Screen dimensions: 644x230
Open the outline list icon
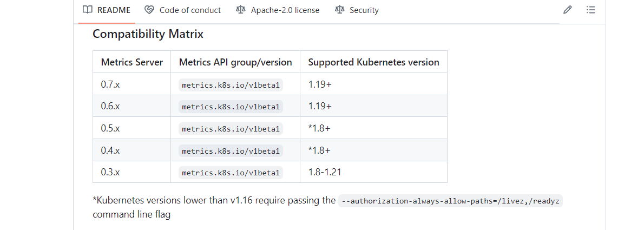(x=590, y=10)
